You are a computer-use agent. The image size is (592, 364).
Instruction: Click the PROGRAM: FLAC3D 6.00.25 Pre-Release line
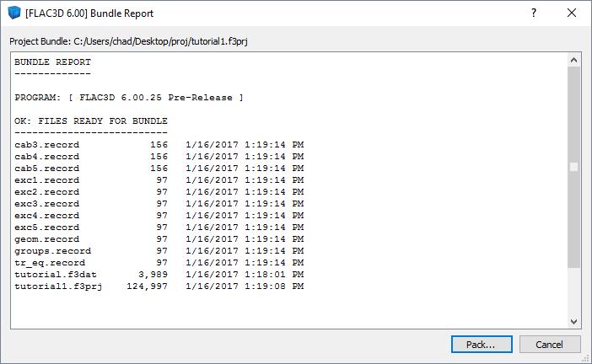[129, 98]
